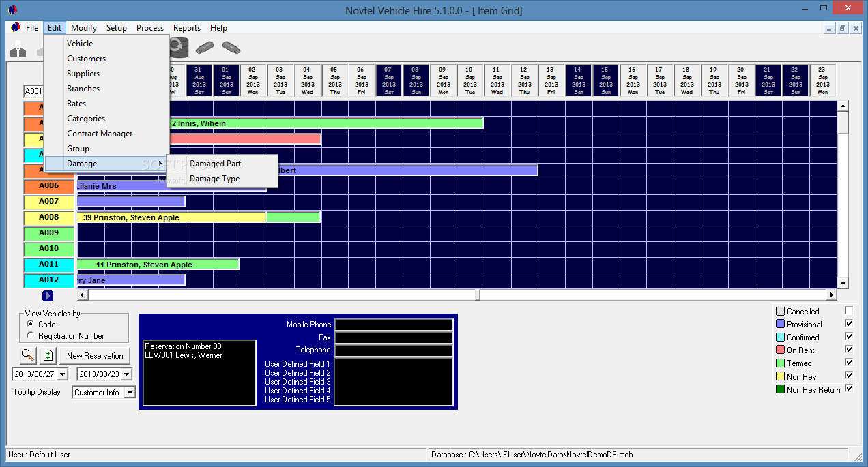
Task: Open the Tooltip Display Customer Info dropdown
Action: [x=130, y=392]
